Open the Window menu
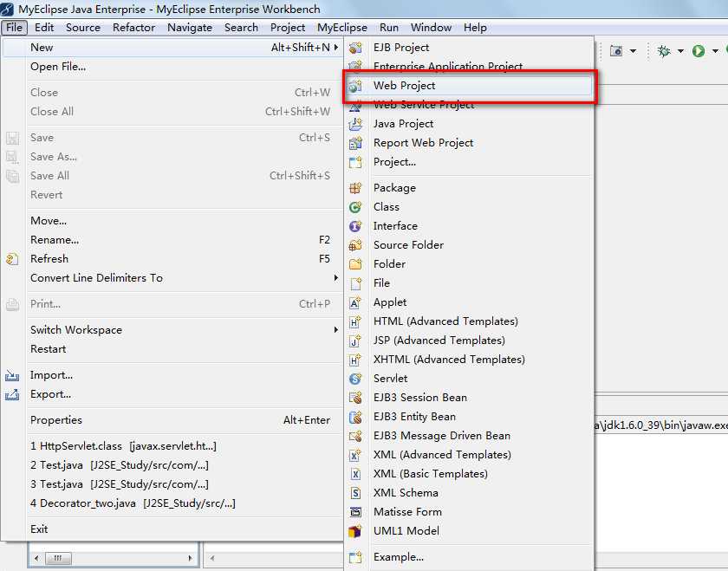 click(x=431, y=28)
